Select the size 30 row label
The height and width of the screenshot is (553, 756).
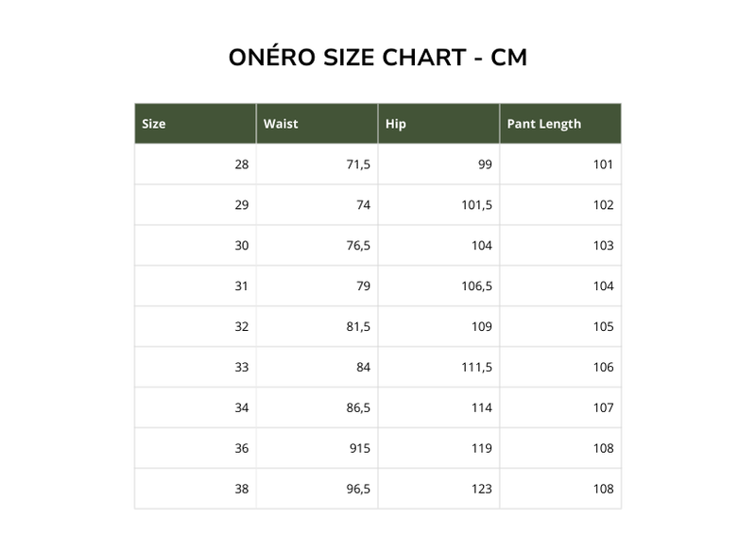coord(242,246)
